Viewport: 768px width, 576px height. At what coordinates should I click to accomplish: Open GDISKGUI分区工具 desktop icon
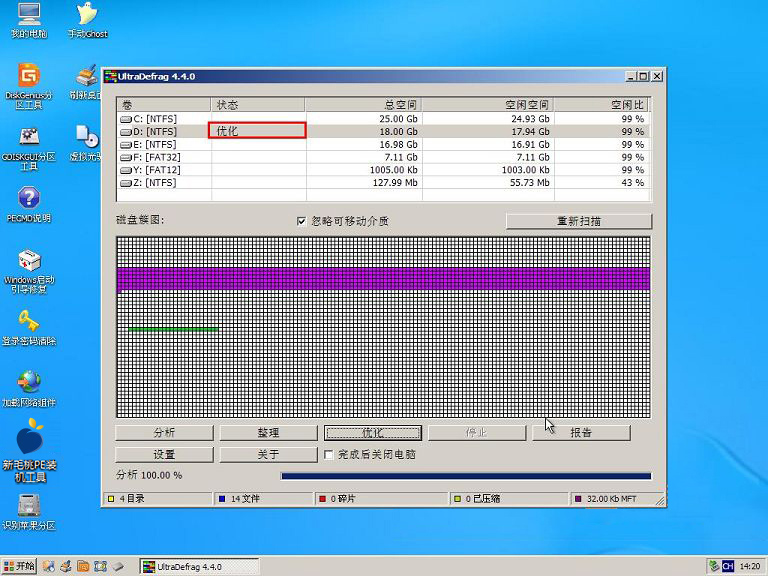pos(28,148)
